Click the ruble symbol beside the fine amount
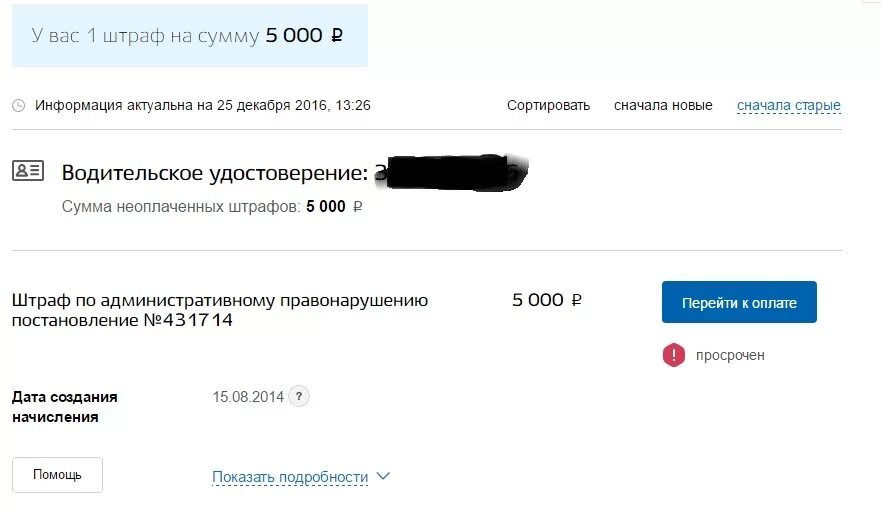The width and height of the screenshot is (881, 513). tap(576, 300)
